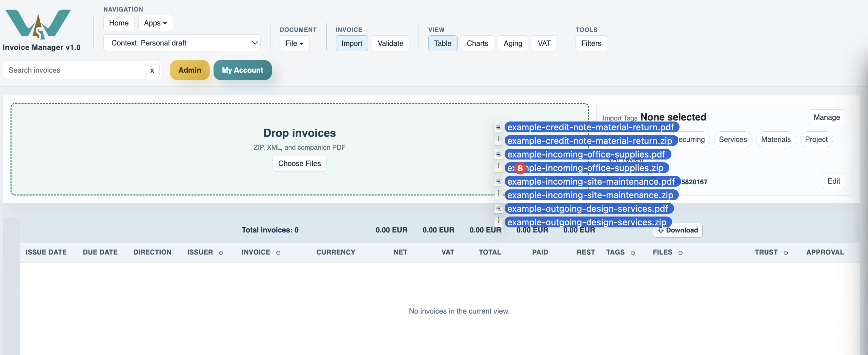Toggle the Materials import tag
Viewport: 868px width, 355px height.
coord(776,139)
